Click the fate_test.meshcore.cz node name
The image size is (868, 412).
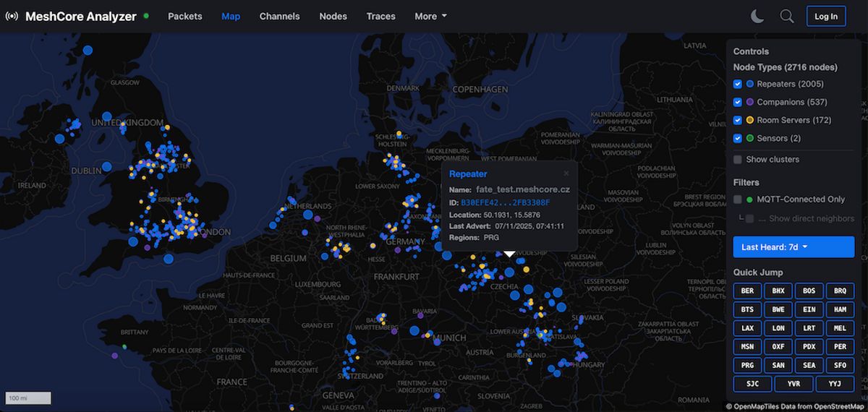pyautogui.click(x=523, y=189)
